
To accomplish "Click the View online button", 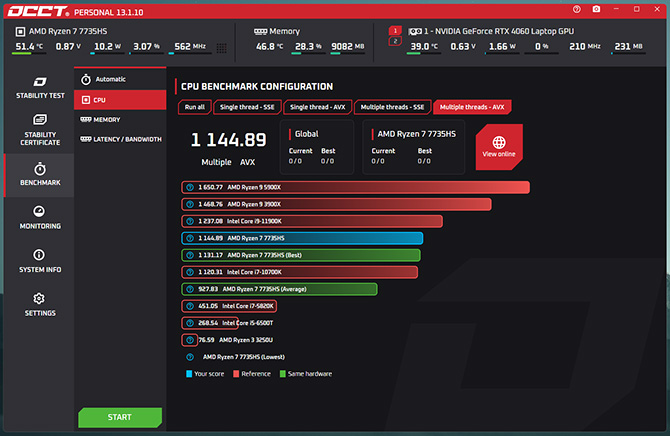I will pyautogui.click(x=499, y=147).
